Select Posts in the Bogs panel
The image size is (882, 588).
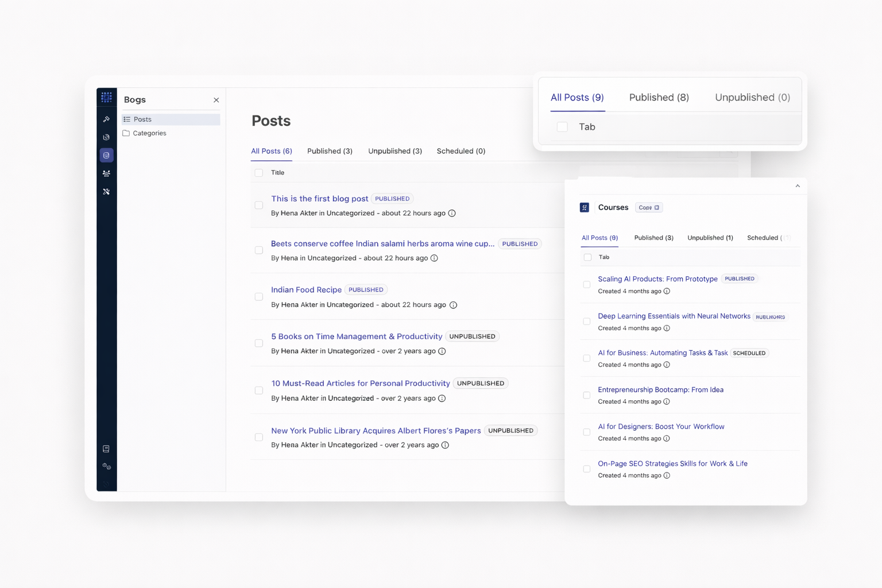tap(142, 119)
